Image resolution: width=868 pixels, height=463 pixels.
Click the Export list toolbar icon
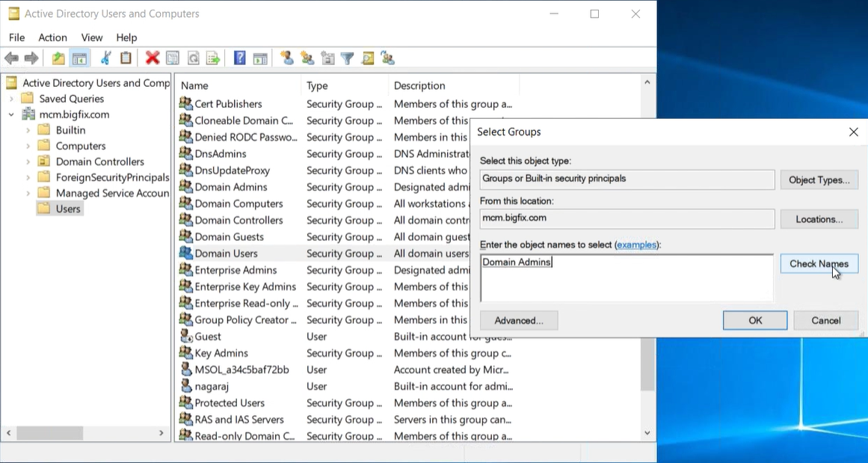point(213,58)
